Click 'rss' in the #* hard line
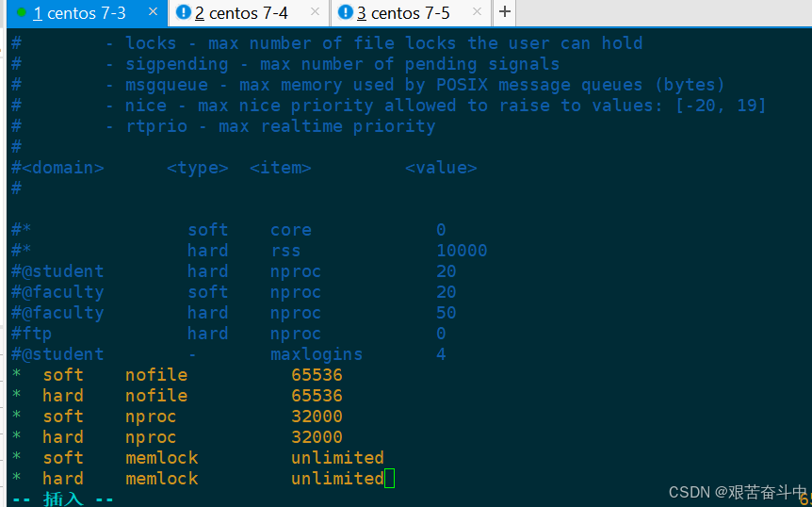Image resolution: width=812 pixels, height=507 pixels. pyautogui.click(x=285, y=251)
